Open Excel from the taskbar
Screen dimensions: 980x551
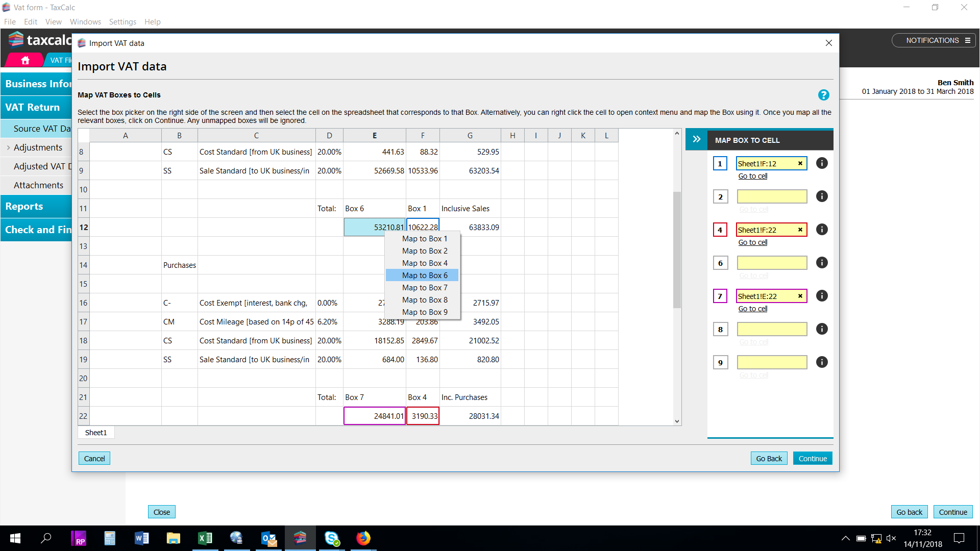pos(205,538)
